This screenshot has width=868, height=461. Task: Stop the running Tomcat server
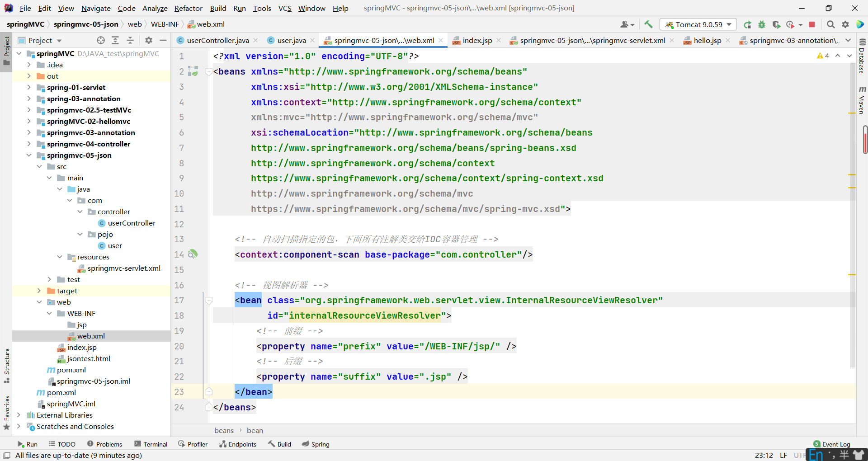coord(812,24)
